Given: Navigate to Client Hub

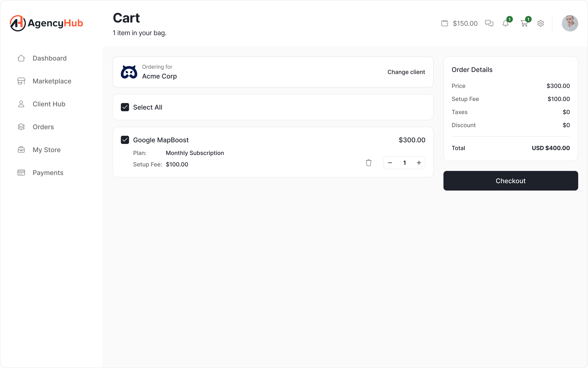Looking at the screenshot, I should (x=49, y=104).
